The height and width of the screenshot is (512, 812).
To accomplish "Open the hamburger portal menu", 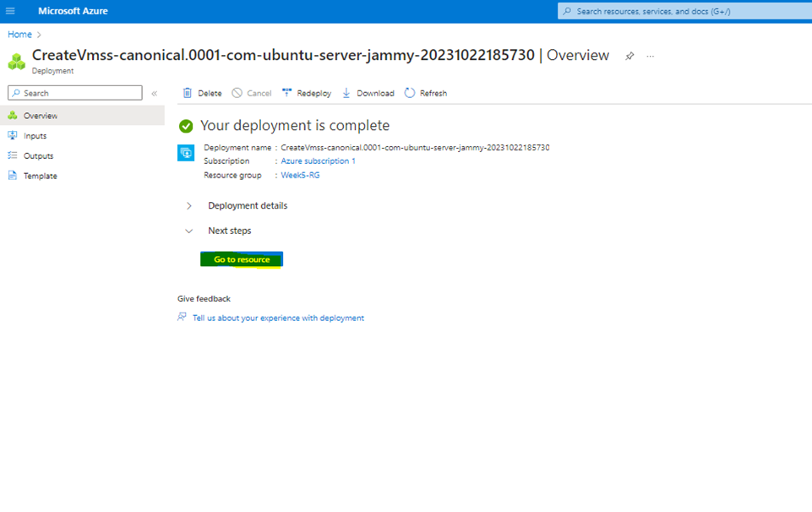I will (10, 11).
